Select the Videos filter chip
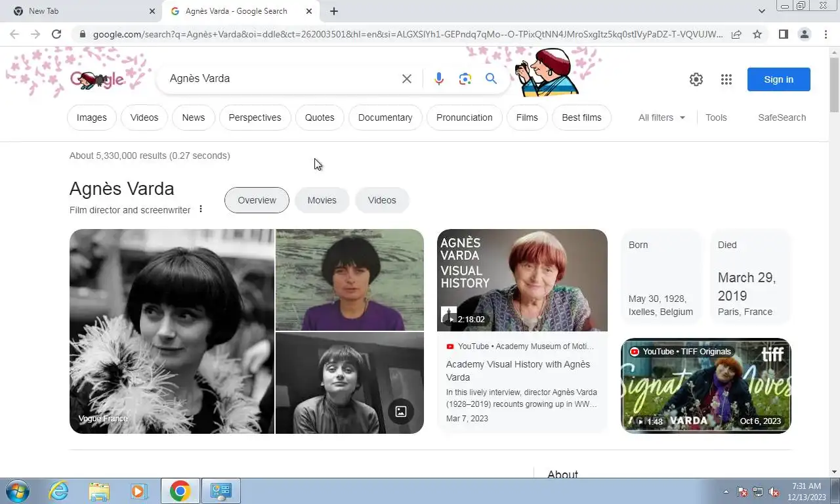840x504 pixels. click(x=144, y=117)
